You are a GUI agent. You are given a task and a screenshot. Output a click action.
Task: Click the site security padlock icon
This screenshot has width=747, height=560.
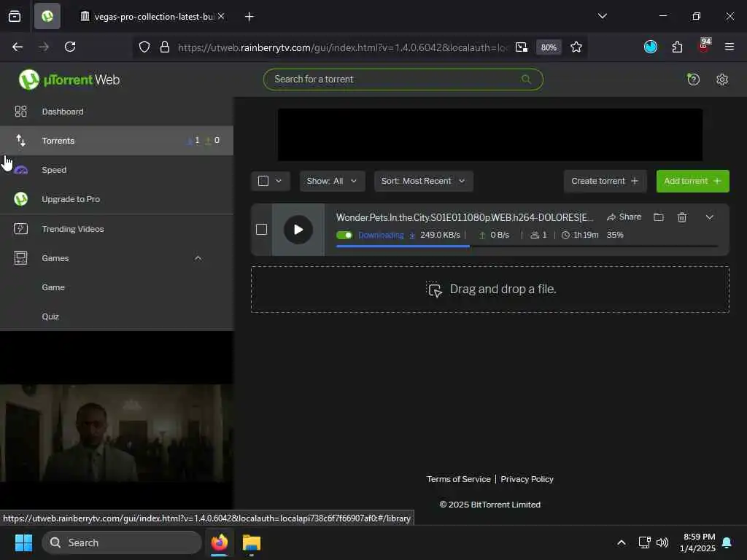click(x=165, y=47)
